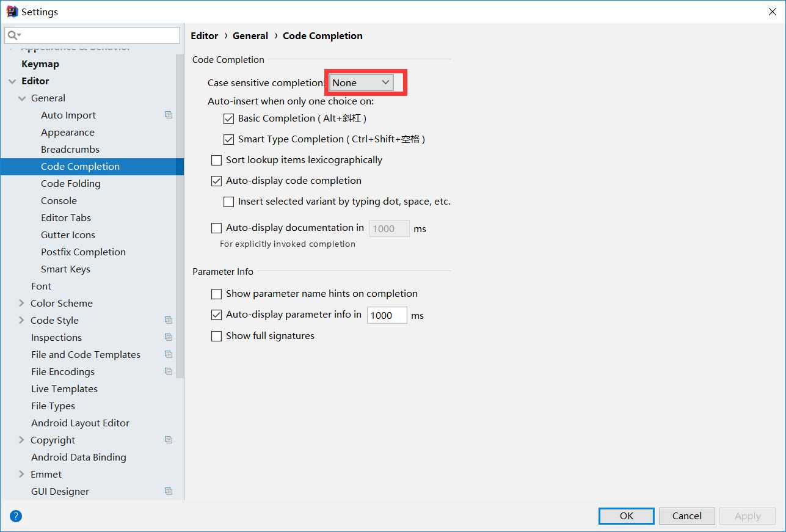Viewport: 786px width, 532px height.
Task: Open Code Folding settings
Action: pos(71,183)
